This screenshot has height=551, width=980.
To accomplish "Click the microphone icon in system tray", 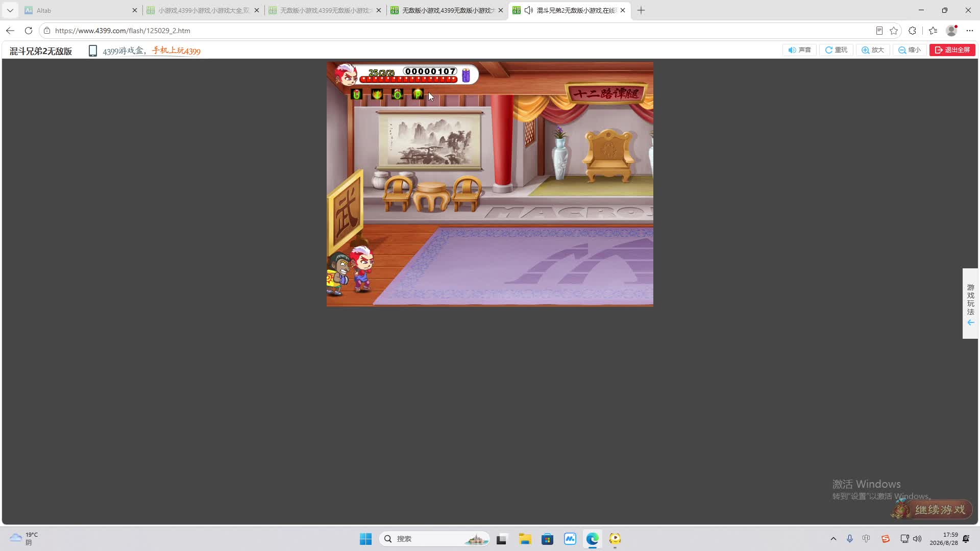I will tap(850, 539).
